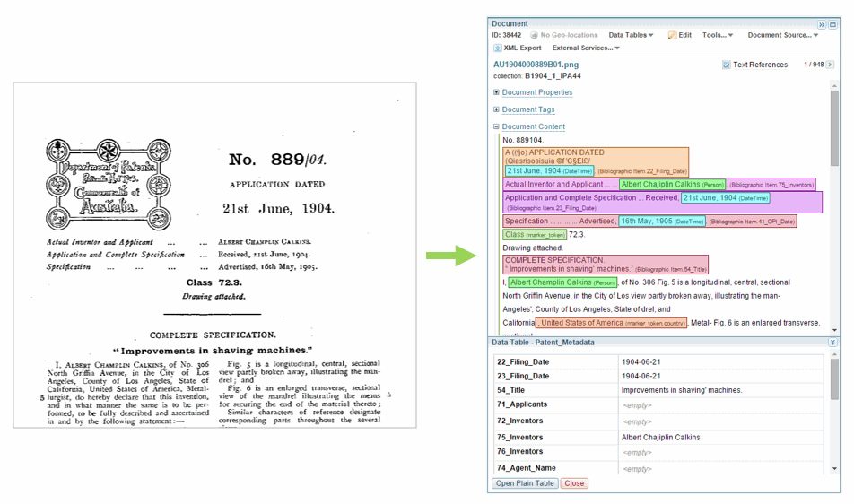Click the XML Export icon
This screenshot has width=854, height=504.
[x=497, y=48]
